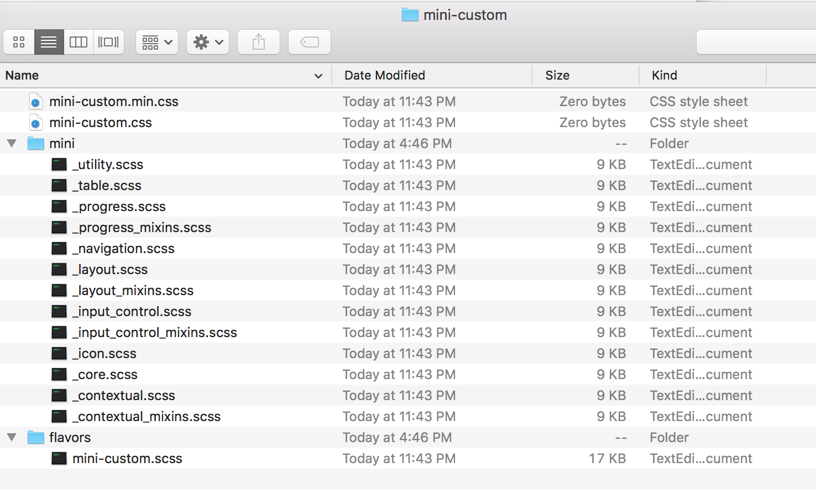Select the _contextual.scss file name
The image size is (816, 504).
(x=124, y=396)
